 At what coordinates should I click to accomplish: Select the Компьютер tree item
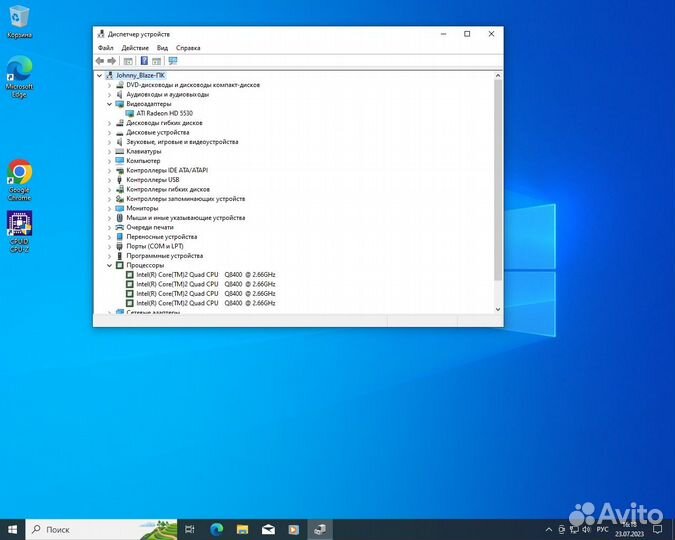click(143, 161)
